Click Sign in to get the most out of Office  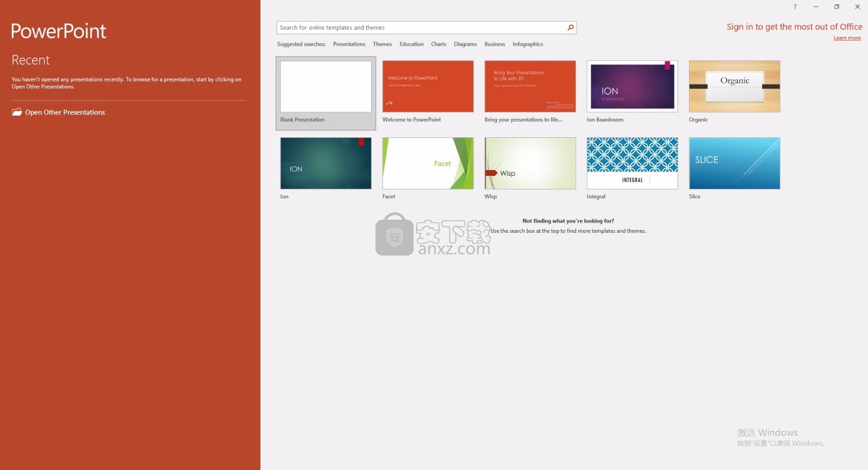pyautogui.click(x=794, y=27)
